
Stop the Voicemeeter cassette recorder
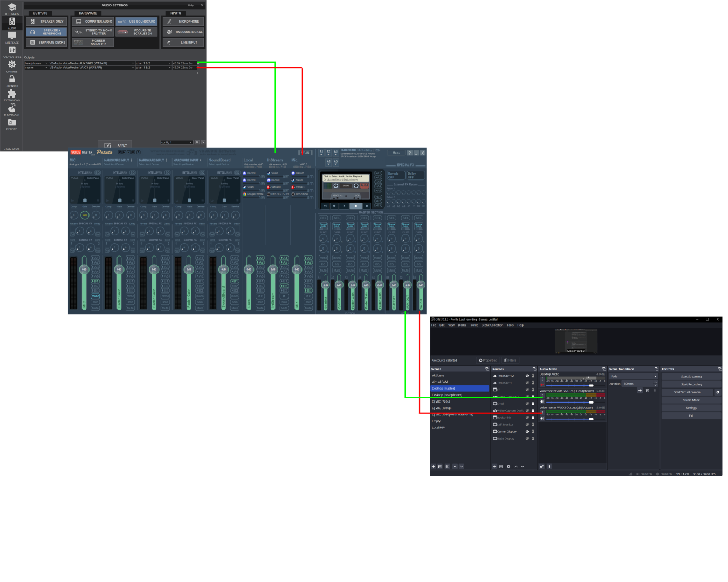[x=355, y=206]
